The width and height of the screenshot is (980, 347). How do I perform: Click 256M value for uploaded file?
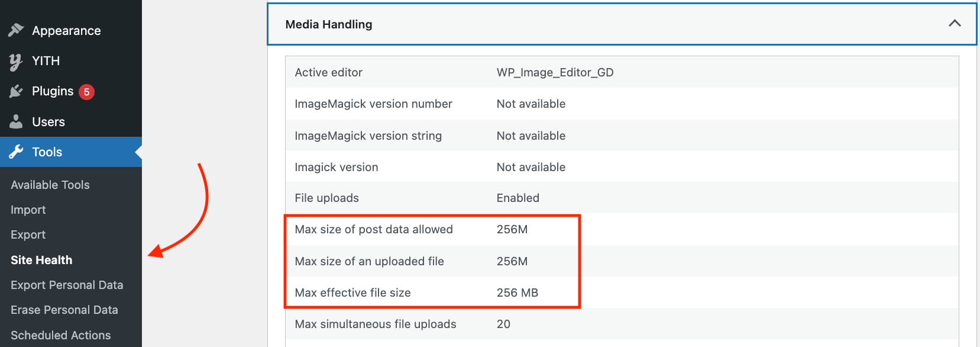[512, 261]
